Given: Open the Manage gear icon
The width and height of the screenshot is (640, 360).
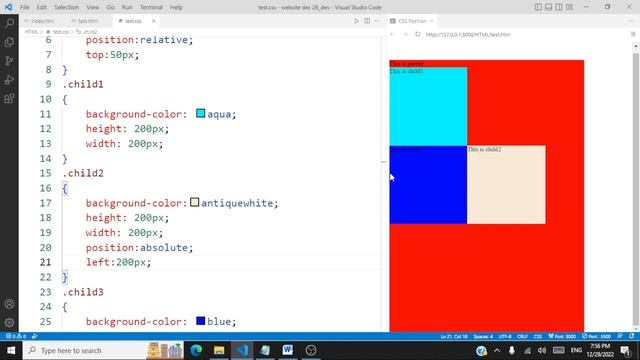Looking at the screenshot, I should [9, 322].
